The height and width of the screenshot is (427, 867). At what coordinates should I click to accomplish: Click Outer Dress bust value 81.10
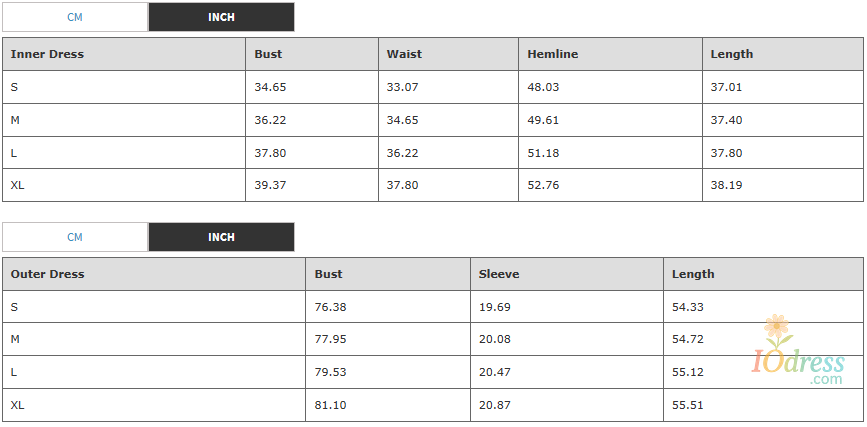330,405
